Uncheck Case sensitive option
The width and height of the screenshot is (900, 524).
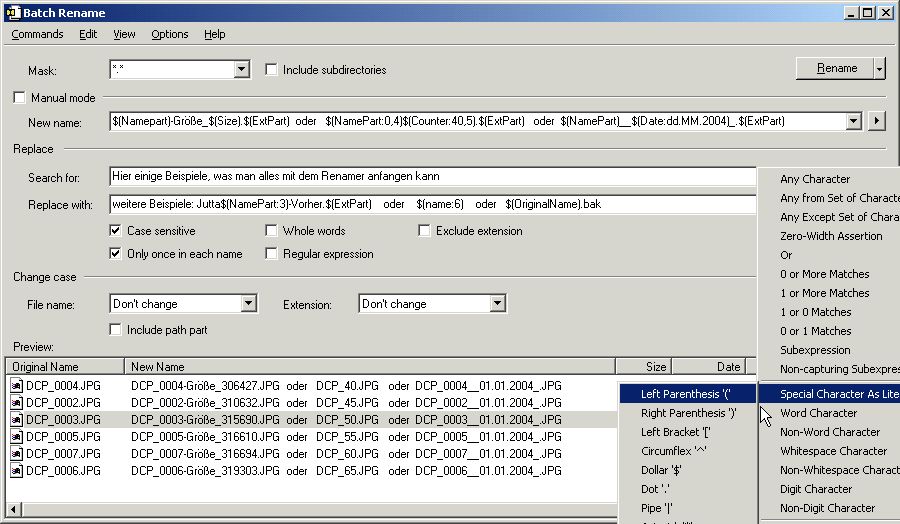point(115,231)
